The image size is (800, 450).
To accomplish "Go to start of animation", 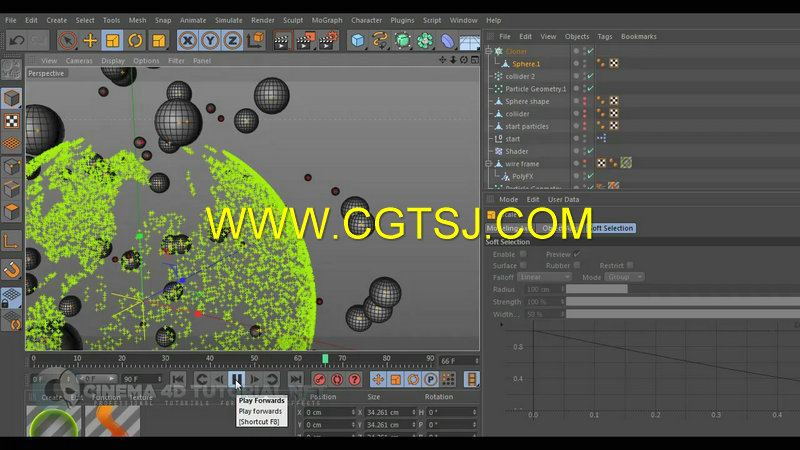I will [178, 379].
